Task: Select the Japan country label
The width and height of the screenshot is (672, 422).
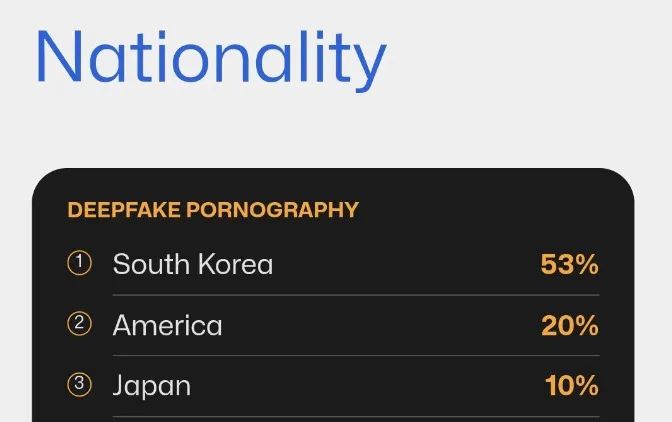Action: (x=151, y=386)
